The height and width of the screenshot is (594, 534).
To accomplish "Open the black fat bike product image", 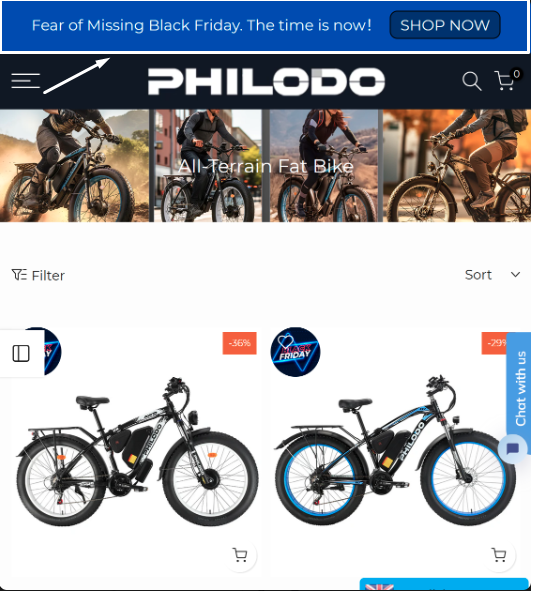I will coord(136,453).
